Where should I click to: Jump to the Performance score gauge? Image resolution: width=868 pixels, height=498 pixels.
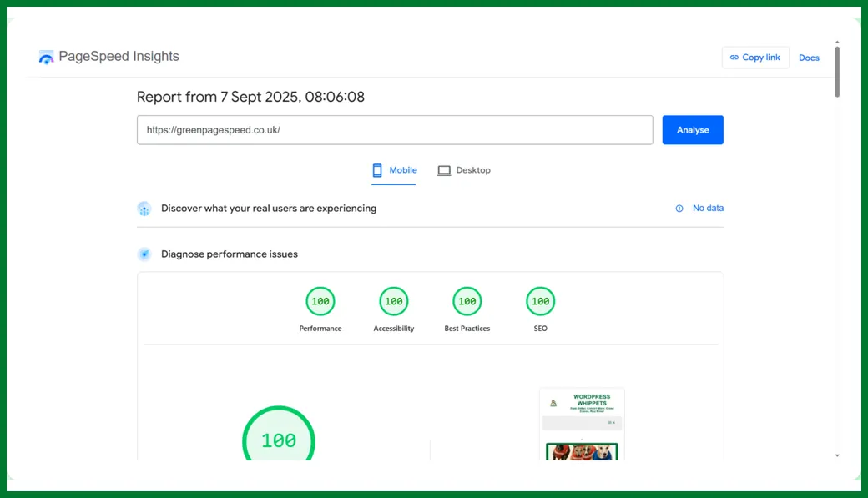[x=320, y=301]
